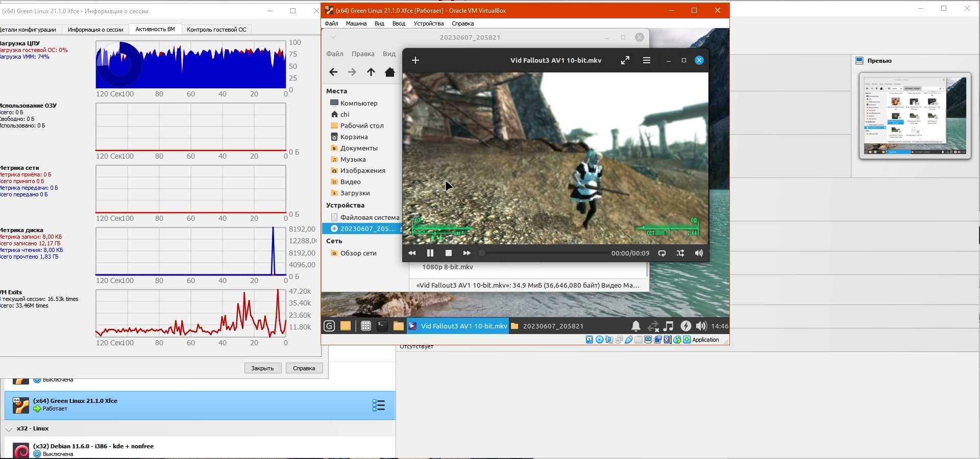980x459 pixels.
Task: Switch to Информация о сессии tab
Action: [95, 30]
